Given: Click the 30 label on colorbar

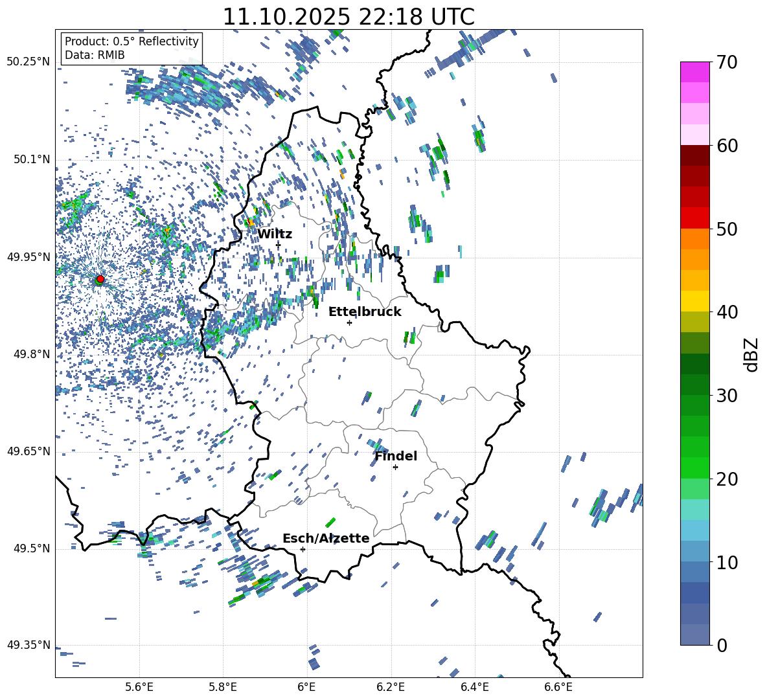Looking at the screenshot, I should tap(727, 396).
